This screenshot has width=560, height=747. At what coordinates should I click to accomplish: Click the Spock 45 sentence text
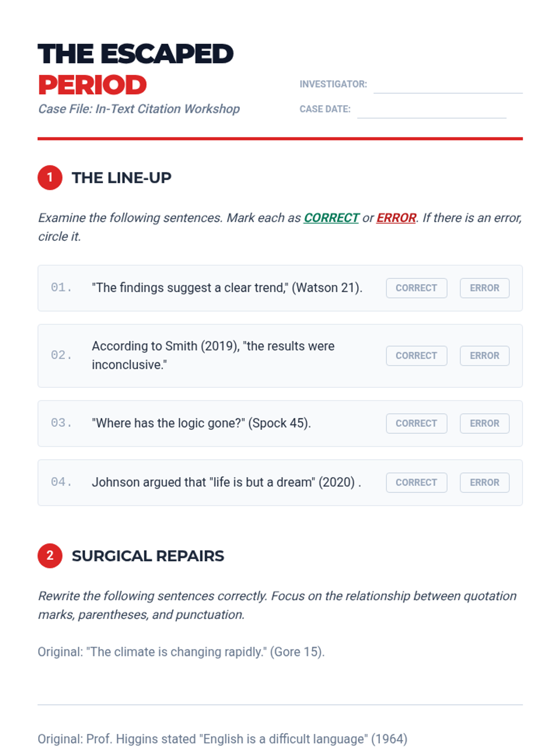[x=201, y=423]
